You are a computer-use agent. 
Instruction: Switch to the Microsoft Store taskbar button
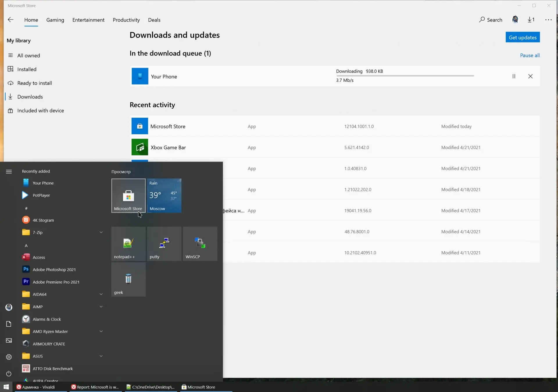pos(206,387)
